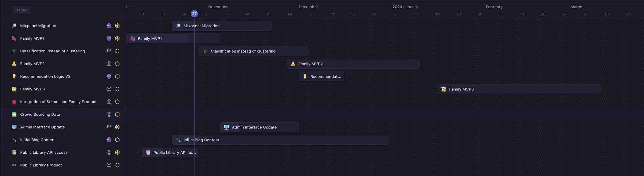Change dashed status hexagon on Classification row

pyautogui.click(x=118, y=51)
